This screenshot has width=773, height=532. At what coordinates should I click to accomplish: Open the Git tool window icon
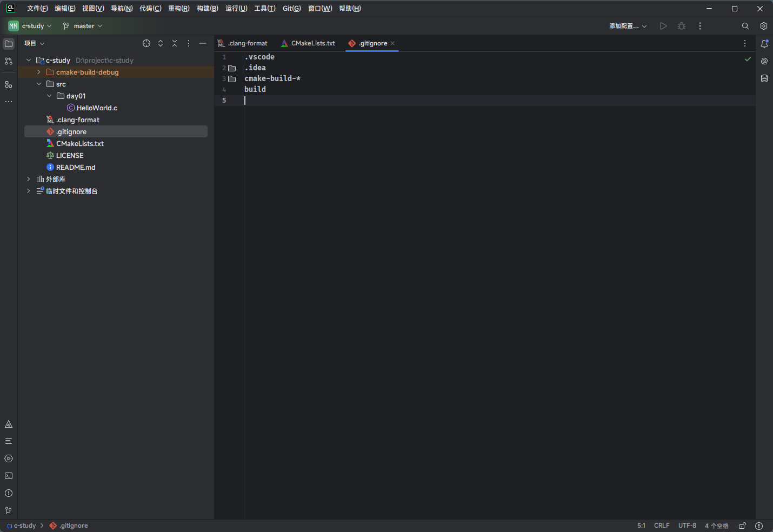9,510
